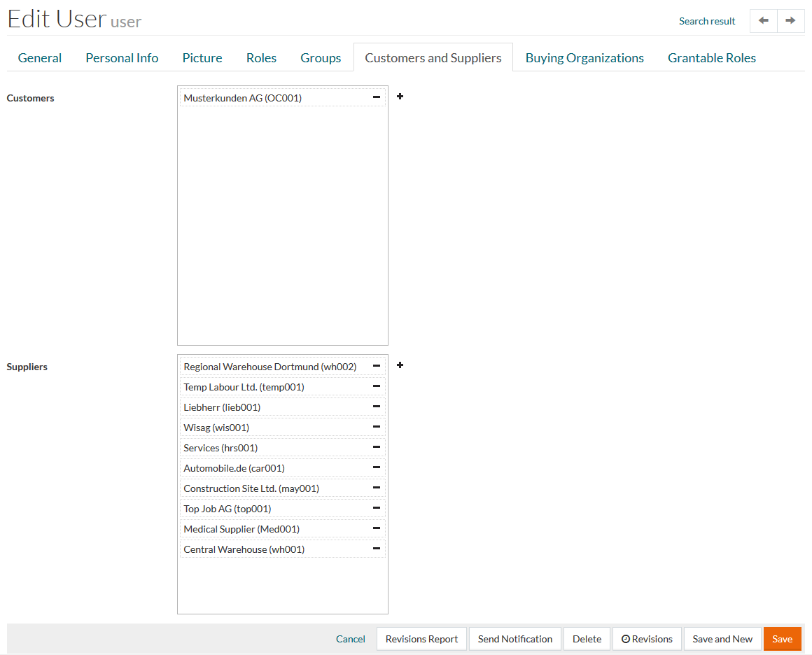
Task: Click the Cancel link
Action: tap(351, 639)
